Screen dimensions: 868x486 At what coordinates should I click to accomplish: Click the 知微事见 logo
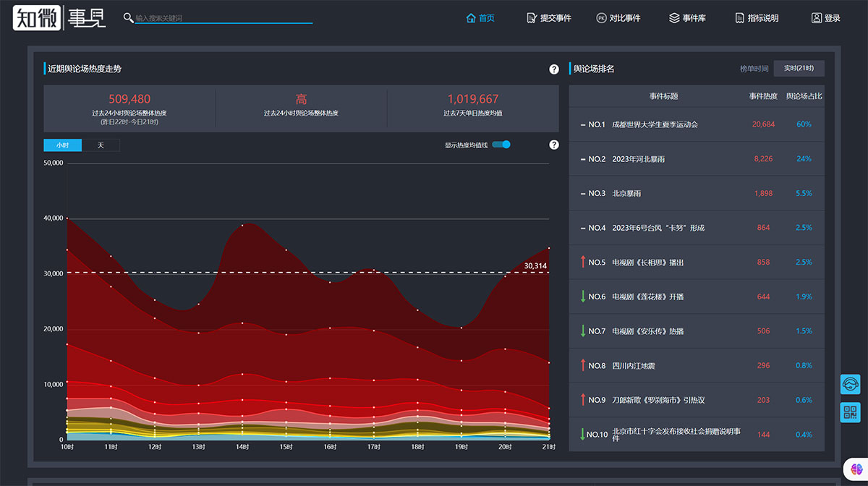pos(59,17)
